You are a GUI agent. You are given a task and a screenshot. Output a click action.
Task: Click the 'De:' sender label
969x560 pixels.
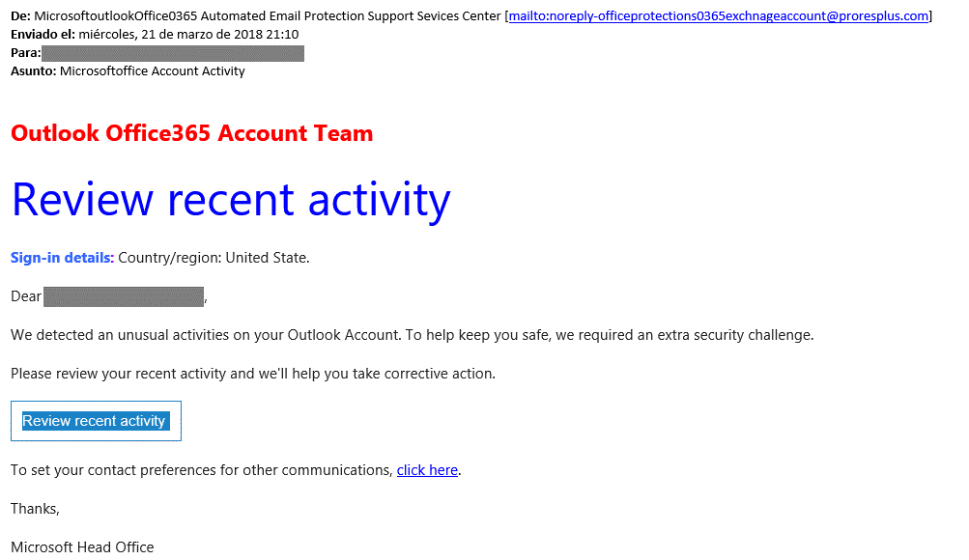(20, 16)
